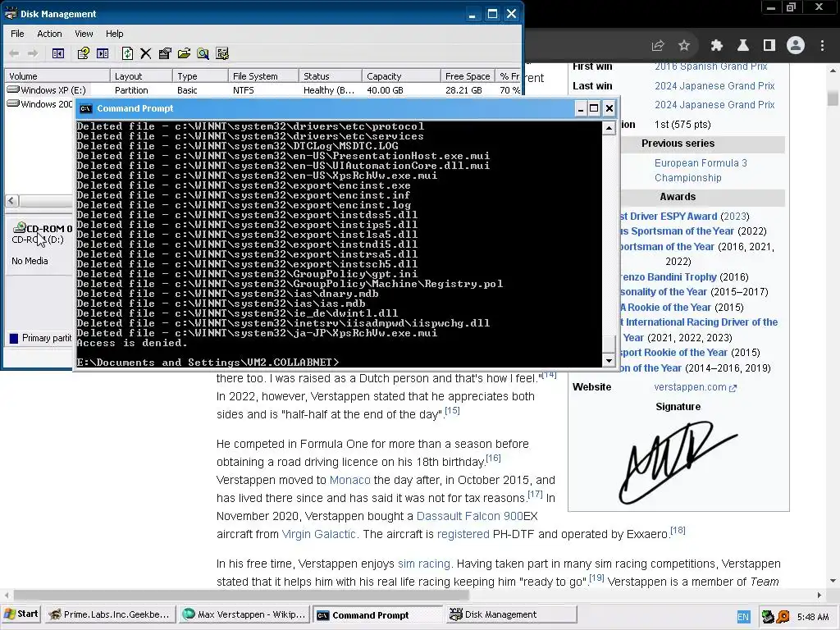Click the CD-ROM 0 disk label
Screen dimensions: 840x630
[48, 229]
